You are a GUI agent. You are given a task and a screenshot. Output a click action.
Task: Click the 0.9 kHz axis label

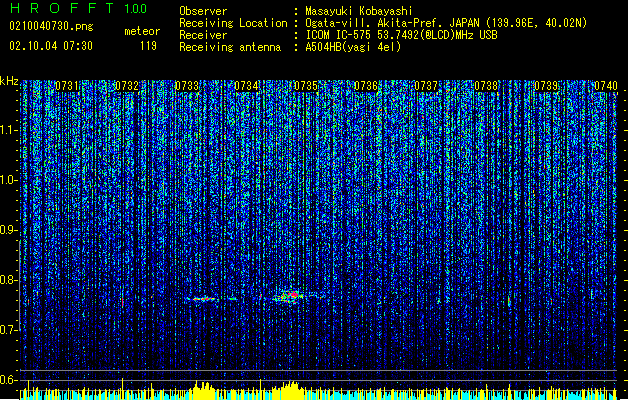[8, 230]
